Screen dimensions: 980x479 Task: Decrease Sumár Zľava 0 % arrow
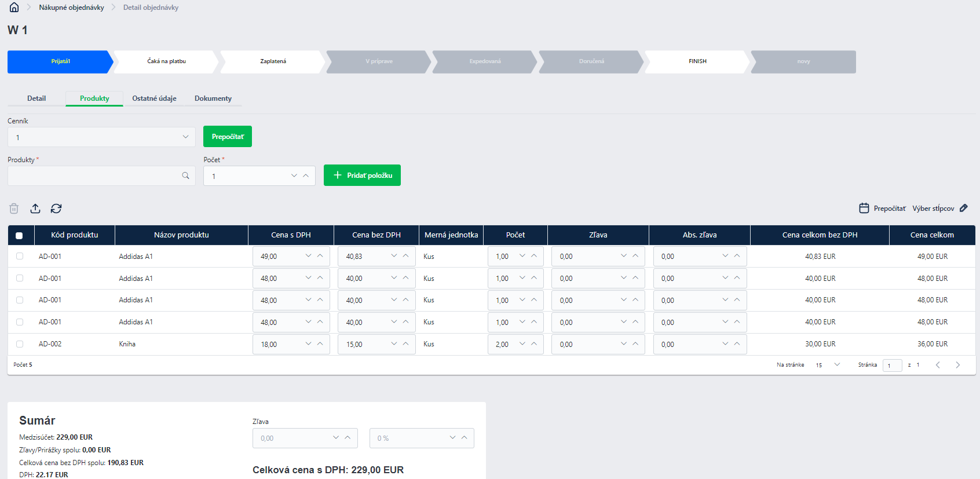[x=452, y=438]
